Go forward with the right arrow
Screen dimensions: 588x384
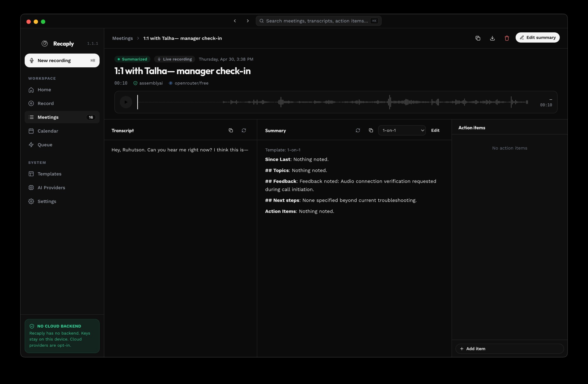point(248,21)
